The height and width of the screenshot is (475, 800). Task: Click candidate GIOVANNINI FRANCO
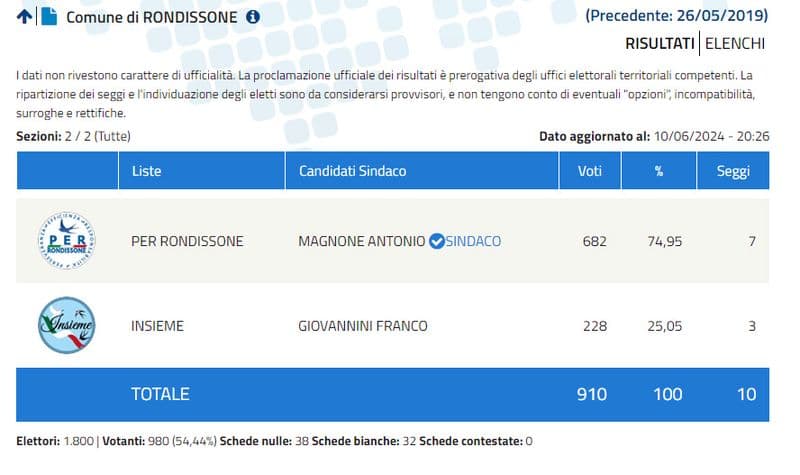click(x=363, y=326)
